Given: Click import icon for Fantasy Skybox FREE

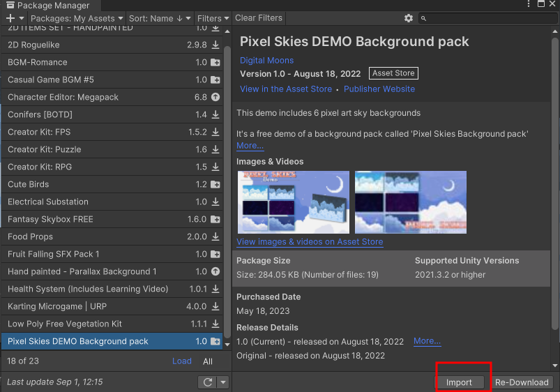Looking at the screenshot, I should point(215,219).
